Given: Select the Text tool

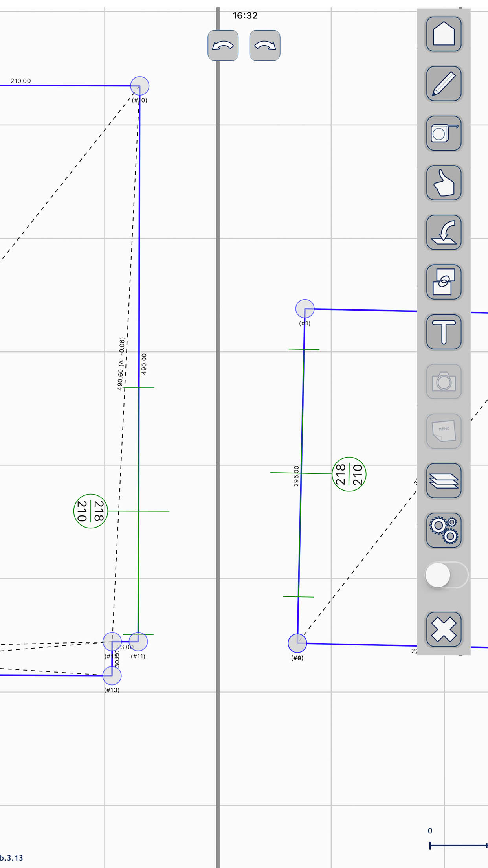Looking at the screenshot, I should pos(444,332).
